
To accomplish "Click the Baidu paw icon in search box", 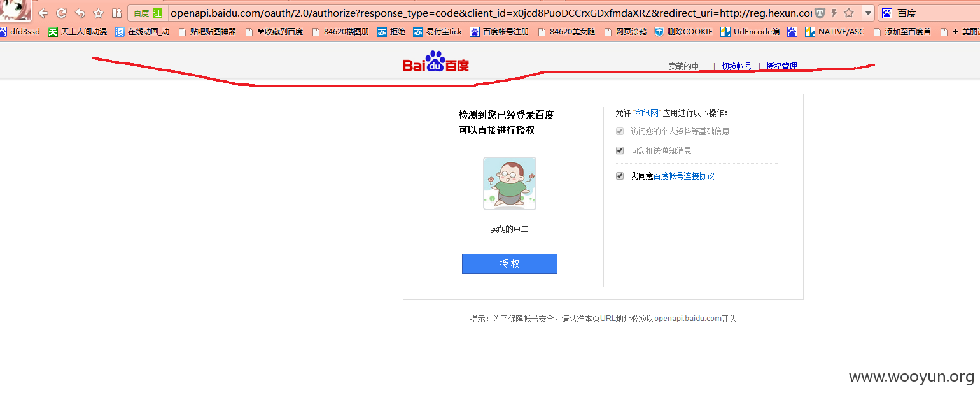I will pos(887,13).
